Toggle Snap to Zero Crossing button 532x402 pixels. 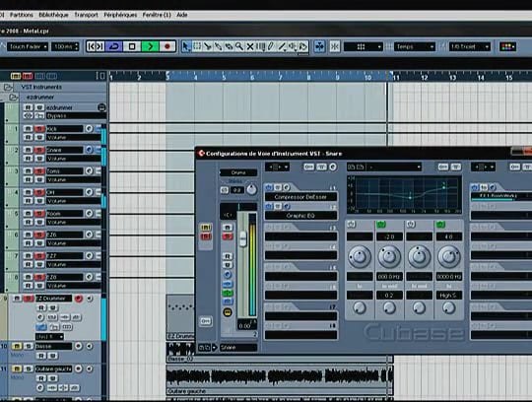[335, 46]
